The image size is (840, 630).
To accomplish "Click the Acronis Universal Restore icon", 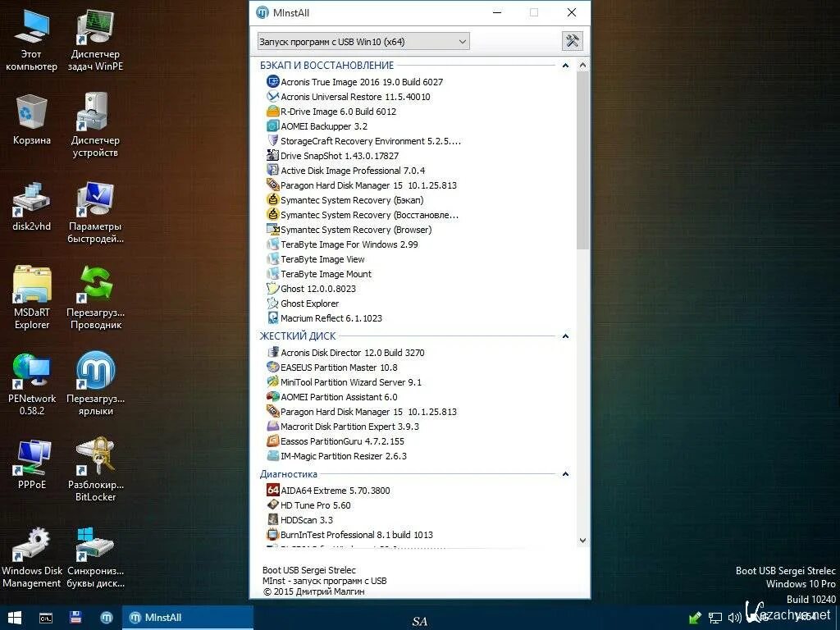I will click(272, 97).
